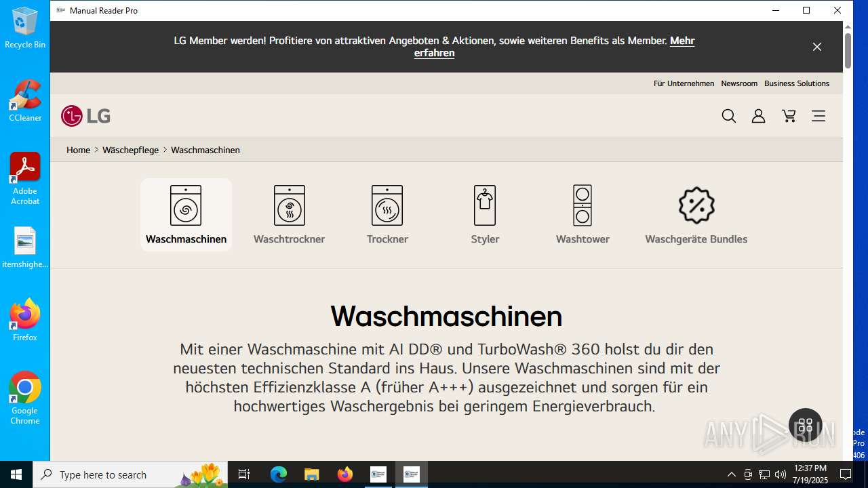
Task: Open the My LG account icon
Action: click(758, 116)
